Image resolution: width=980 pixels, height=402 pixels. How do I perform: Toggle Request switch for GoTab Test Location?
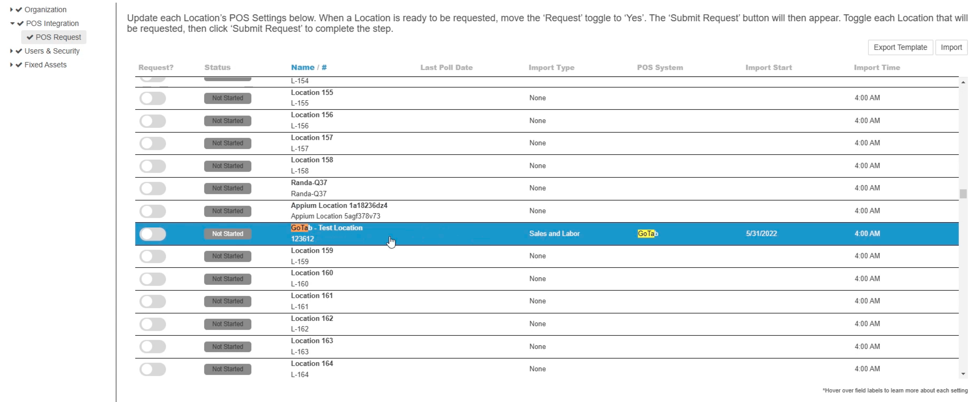pyautogui.click(x=152, y=234)
